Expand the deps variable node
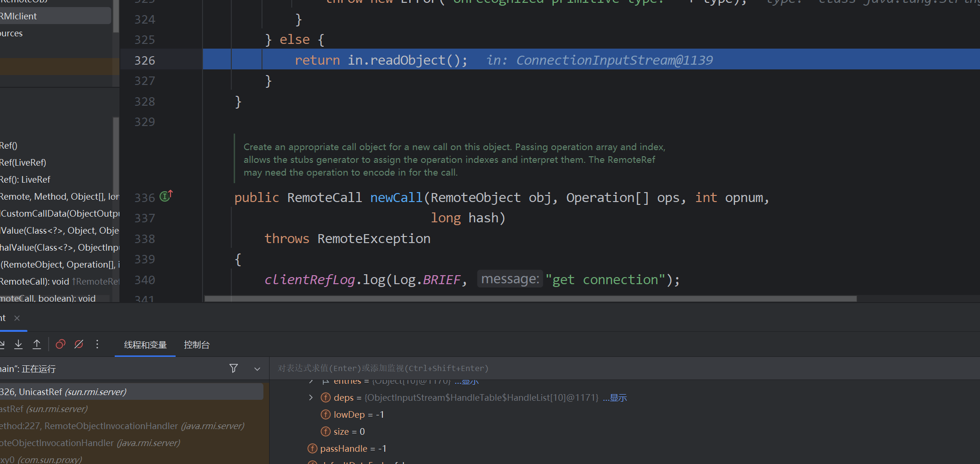The width and height of the screenshot is (980, 464). pyautogui.click(x=311, y=397)
